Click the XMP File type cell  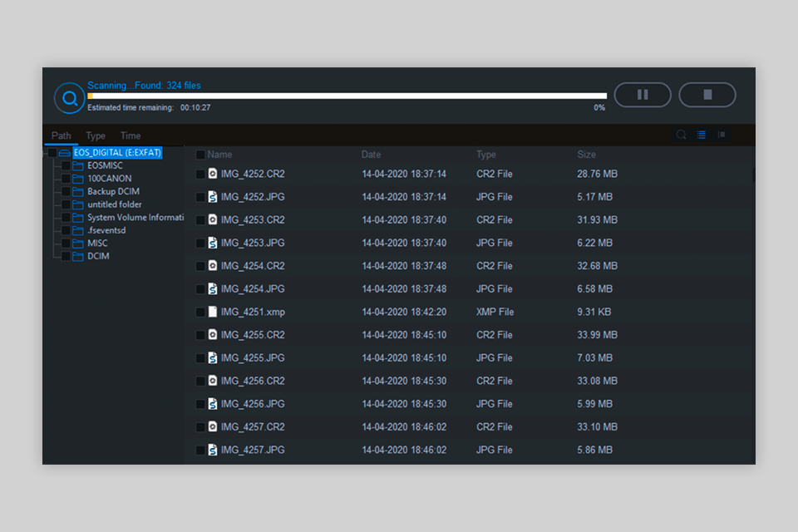[495, 312]
